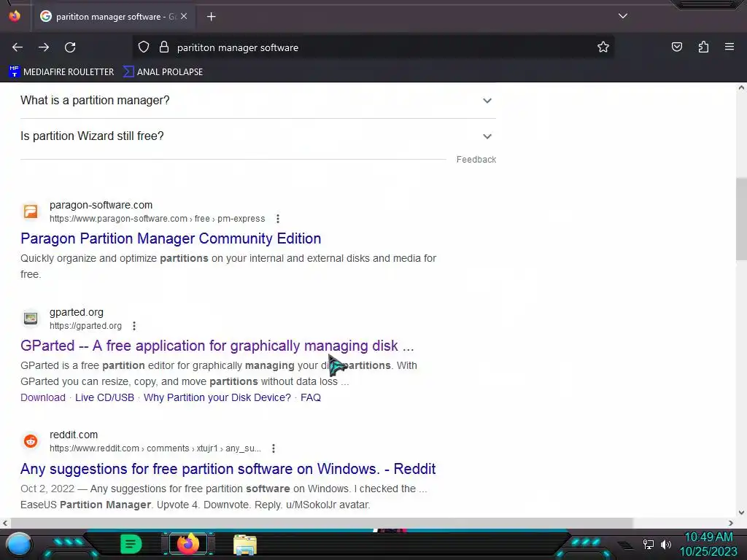Click the Feedback link
Screen dimensions: 747x560
click(x=476, y=160)
